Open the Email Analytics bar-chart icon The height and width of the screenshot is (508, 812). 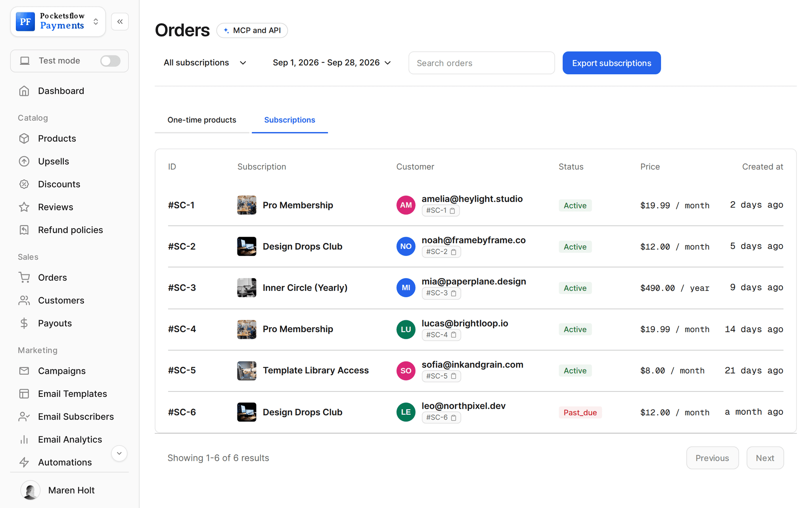pyautogui.click(x=24, y=439)
